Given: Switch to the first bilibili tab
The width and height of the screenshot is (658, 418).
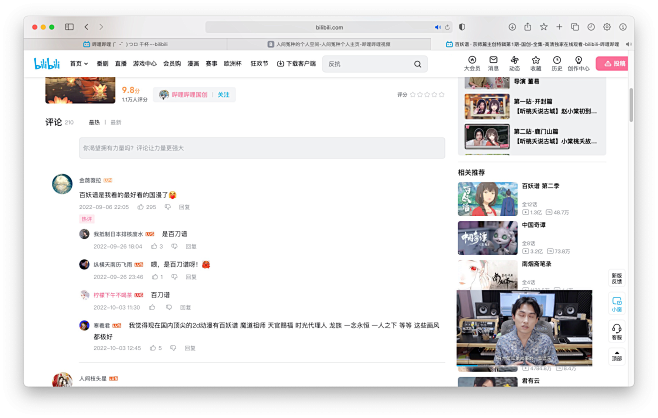Looking at the screenshot, I should coord(125,44).
